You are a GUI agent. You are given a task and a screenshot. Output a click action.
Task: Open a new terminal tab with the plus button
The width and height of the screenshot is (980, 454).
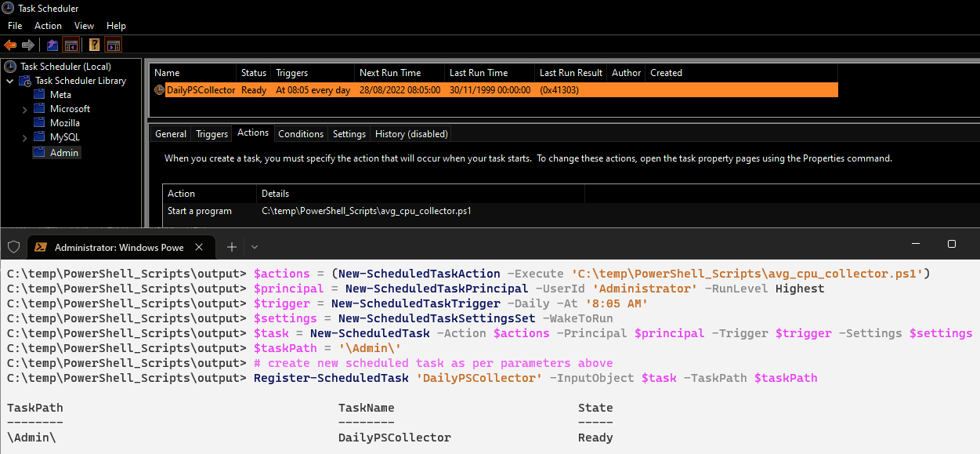231,245
